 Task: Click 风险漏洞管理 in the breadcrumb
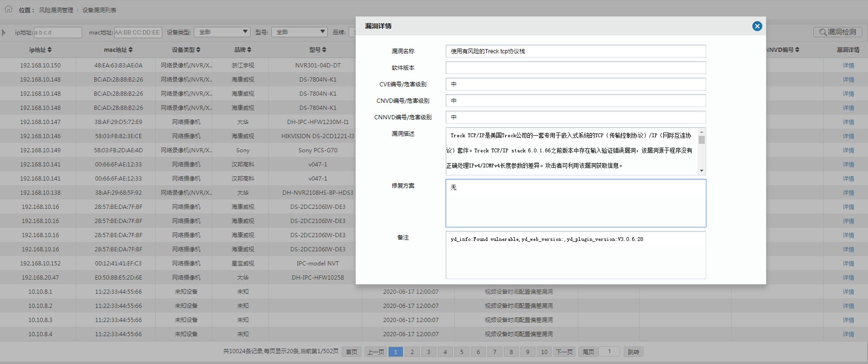coord(56,10)
